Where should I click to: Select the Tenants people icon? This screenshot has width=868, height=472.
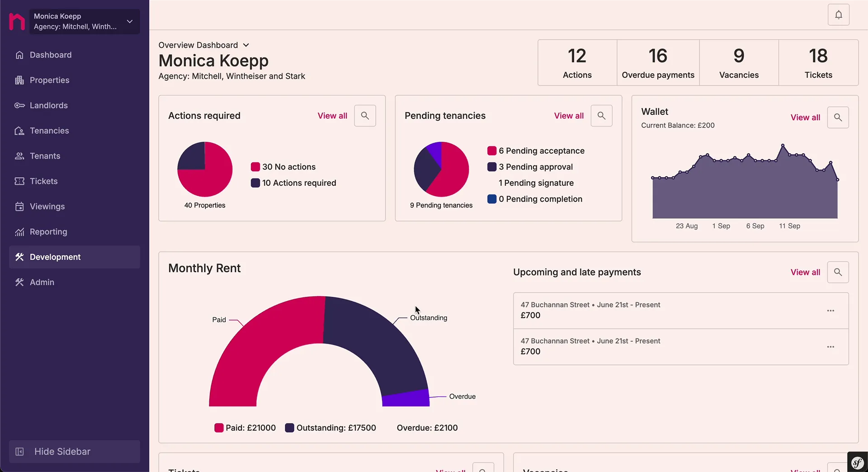19,156
